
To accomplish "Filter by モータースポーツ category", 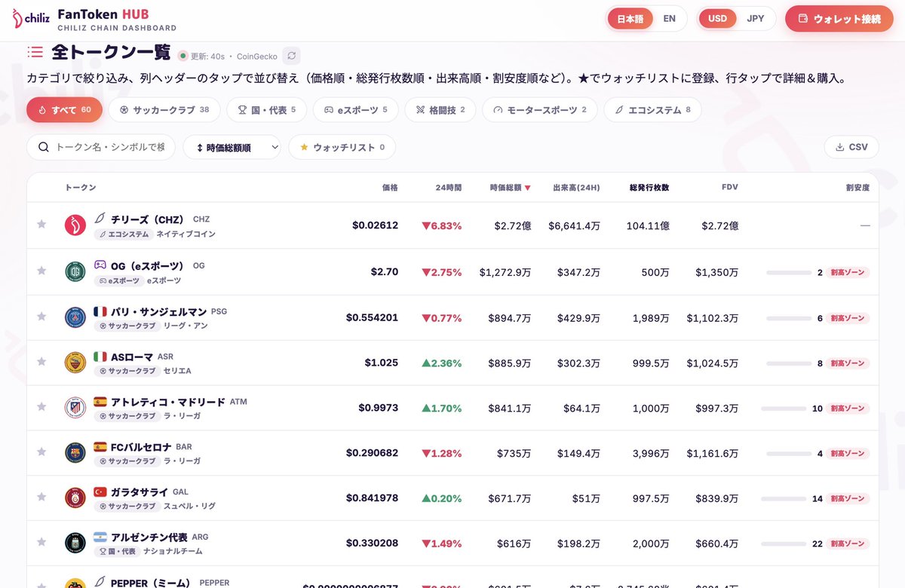I will [539, 110].
